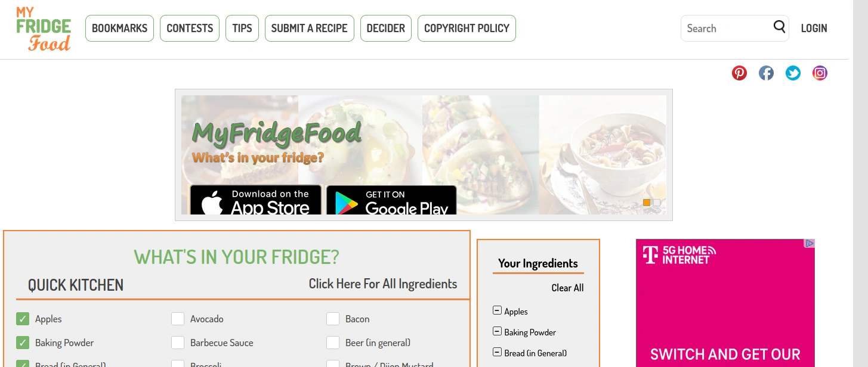Remove Bread (in General) with minus icon
Screen dimensions: 868x367
pyautogui.click(x=497, y=352)
